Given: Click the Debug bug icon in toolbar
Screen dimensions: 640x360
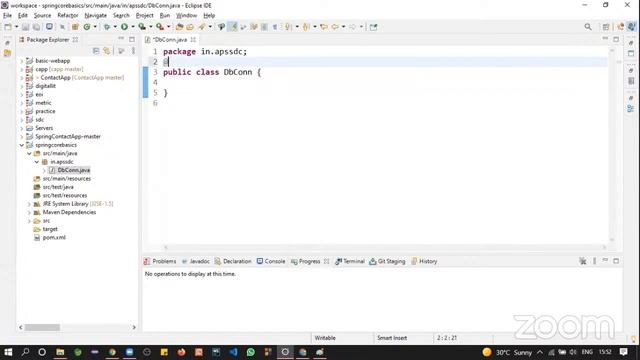Looking at the screenshot, I should [x=107, y=27].
